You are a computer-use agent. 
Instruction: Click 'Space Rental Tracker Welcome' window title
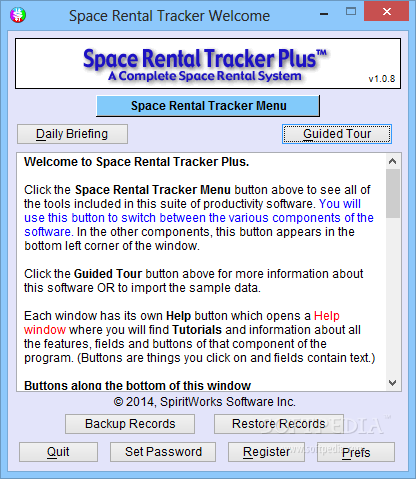click(169, 16)
